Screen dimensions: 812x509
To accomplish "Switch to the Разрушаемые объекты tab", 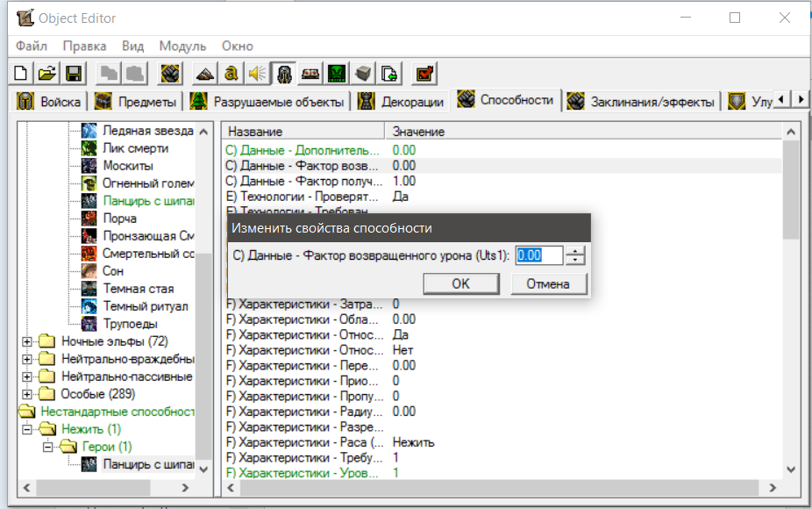I will coord(267,102).
